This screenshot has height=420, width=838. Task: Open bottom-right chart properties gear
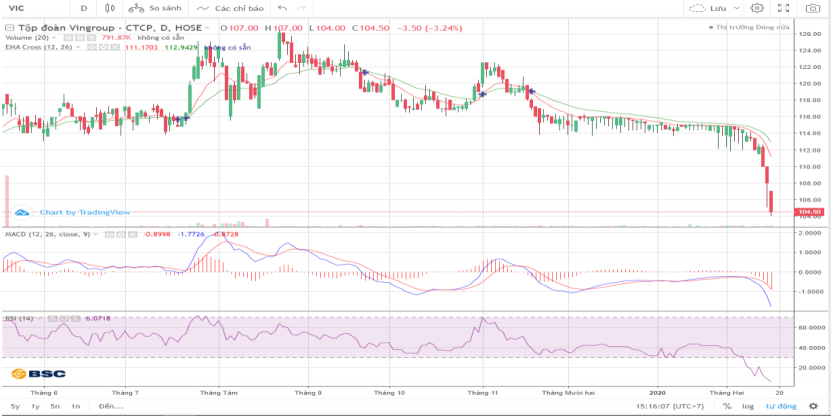[x=813, y=407]
